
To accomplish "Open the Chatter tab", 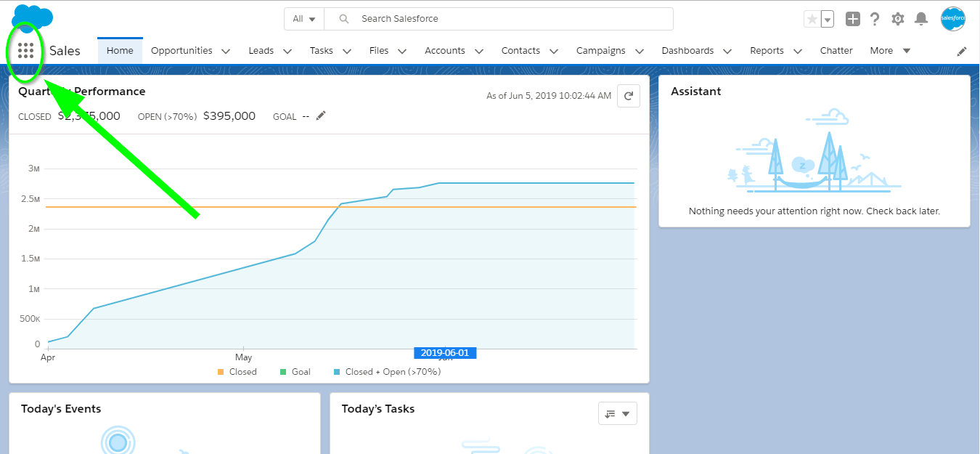I will coord(836,51).
